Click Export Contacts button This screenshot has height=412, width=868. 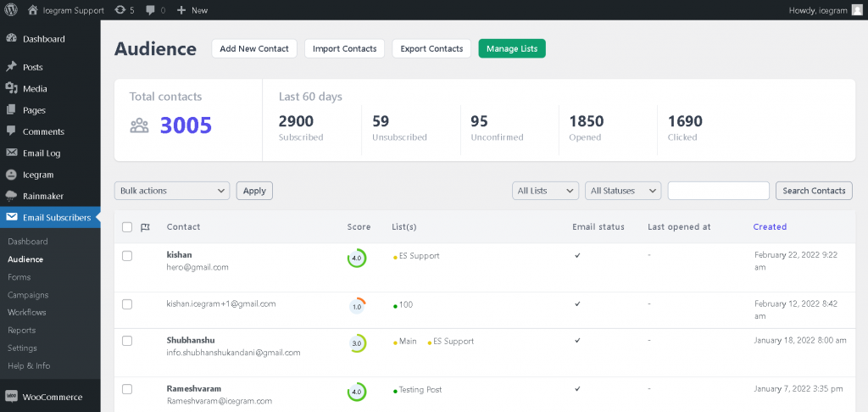[431, 48]
